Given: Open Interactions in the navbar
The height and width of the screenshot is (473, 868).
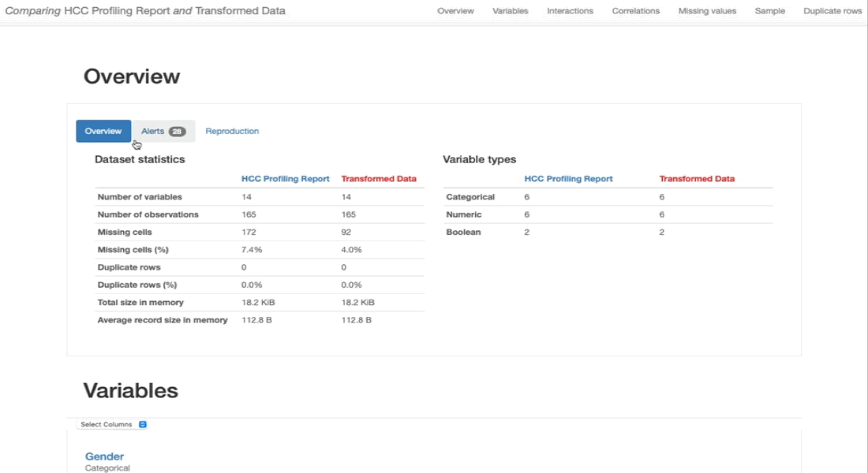Looking at the screenshot, I should (x=571, y=10).
